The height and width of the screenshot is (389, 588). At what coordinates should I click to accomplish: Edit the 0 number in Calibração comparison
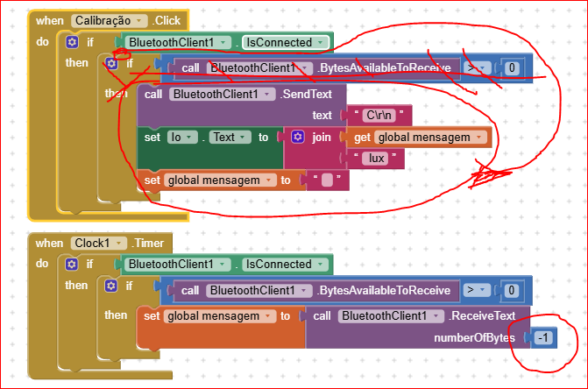[x=513, y=68]
